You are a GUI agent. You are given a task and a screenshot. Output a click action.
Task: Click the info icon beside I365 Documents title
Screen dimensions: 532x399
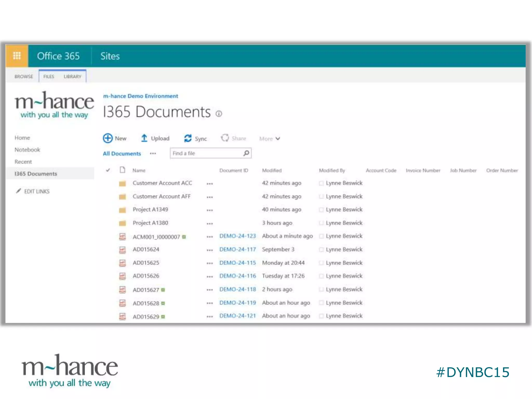[219, 114]
